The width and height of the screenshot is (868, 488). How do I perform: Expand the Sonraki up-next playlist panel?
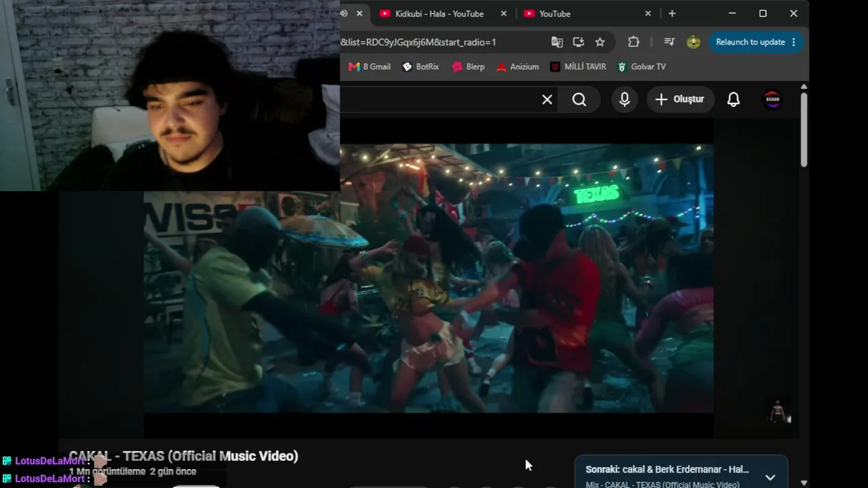click(770, 477)
